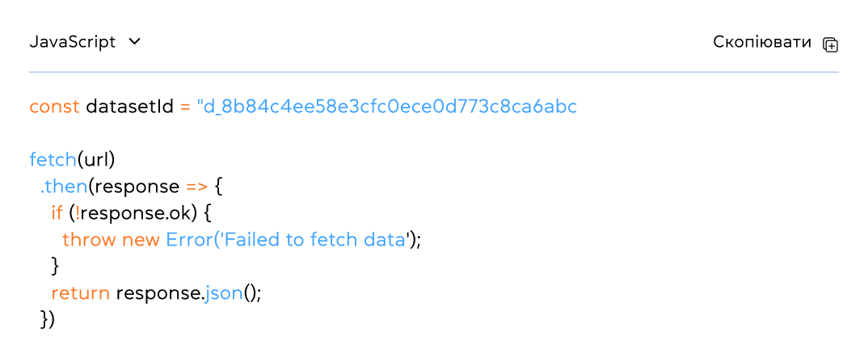Click the copy icon beside Скопіювати
Image resolution: width=868 pixels, height=361 pixels.
[830, 44]
